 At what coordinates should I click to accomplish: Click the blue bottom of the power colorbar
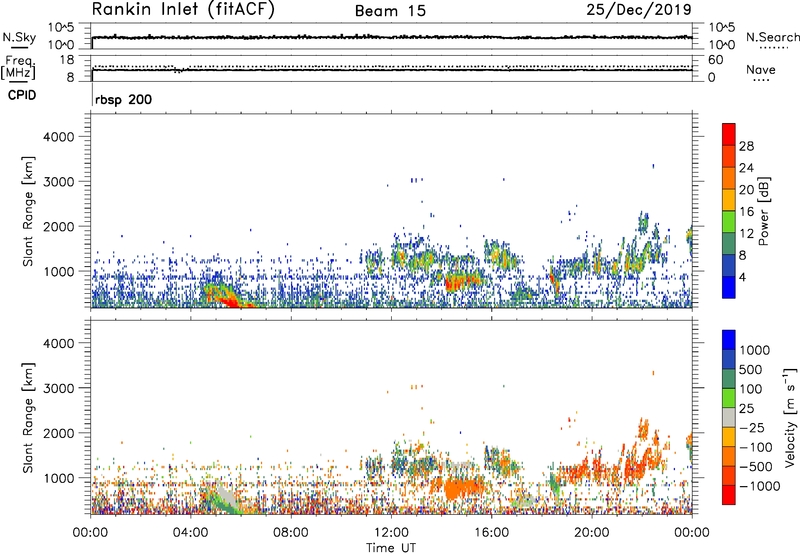pos(729,287)
